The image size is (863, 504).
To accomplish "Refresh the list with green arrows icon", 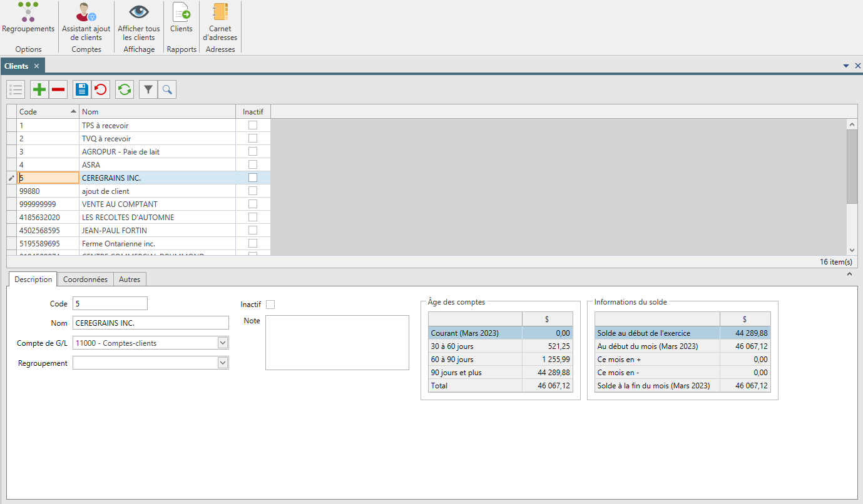I will pos(125,90).
